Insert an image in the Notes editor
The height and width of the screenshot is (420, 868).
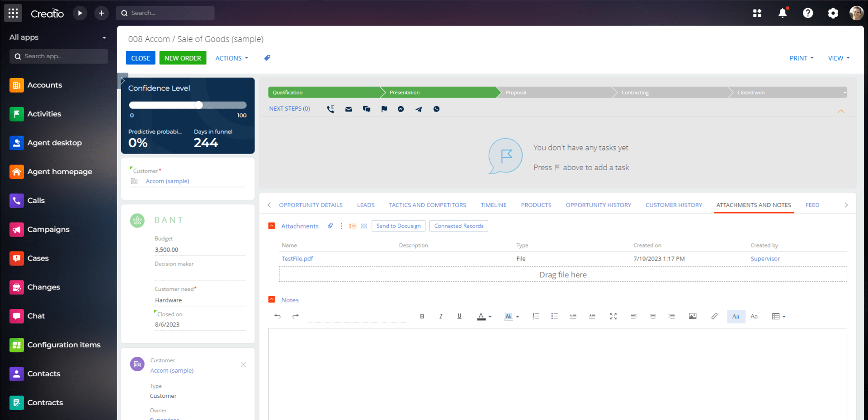(693, 316)
